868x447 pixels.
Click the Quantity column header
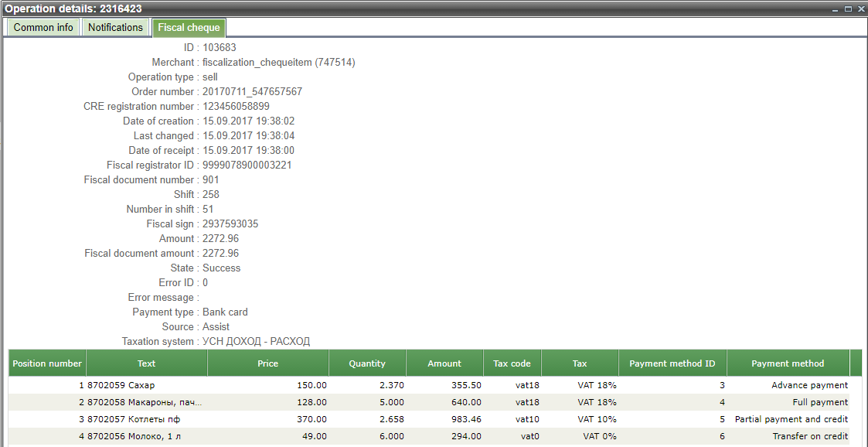pyautogui.click(x=366, y=363)
